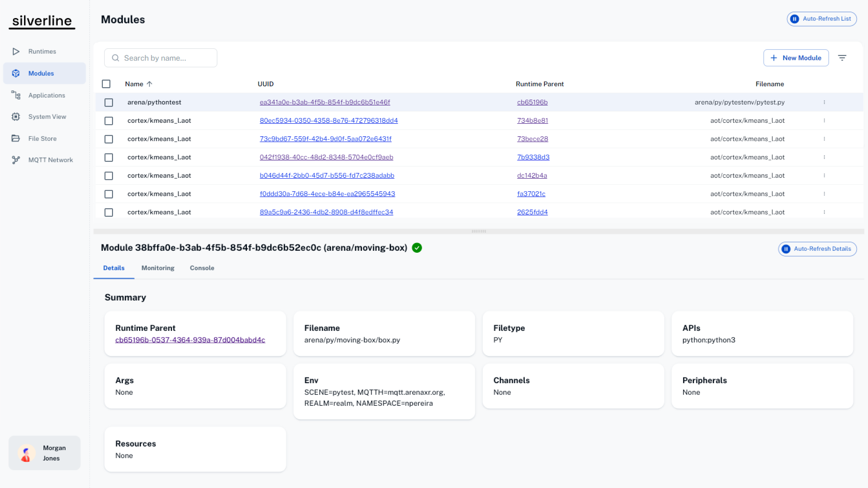Sort by Name column arrow
Viewport: 868px width, 488px height.
point(150,84)
